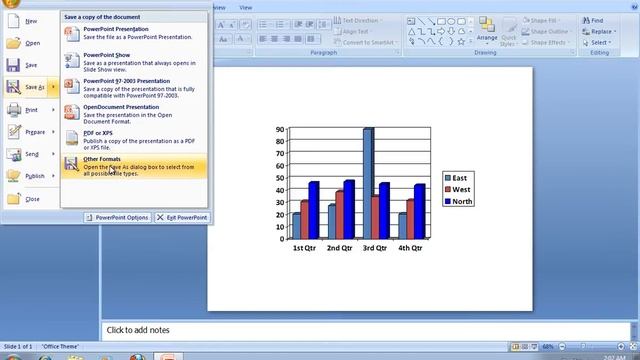
Task: Select Text Box shape in gallery
Action: click(411, 21)
